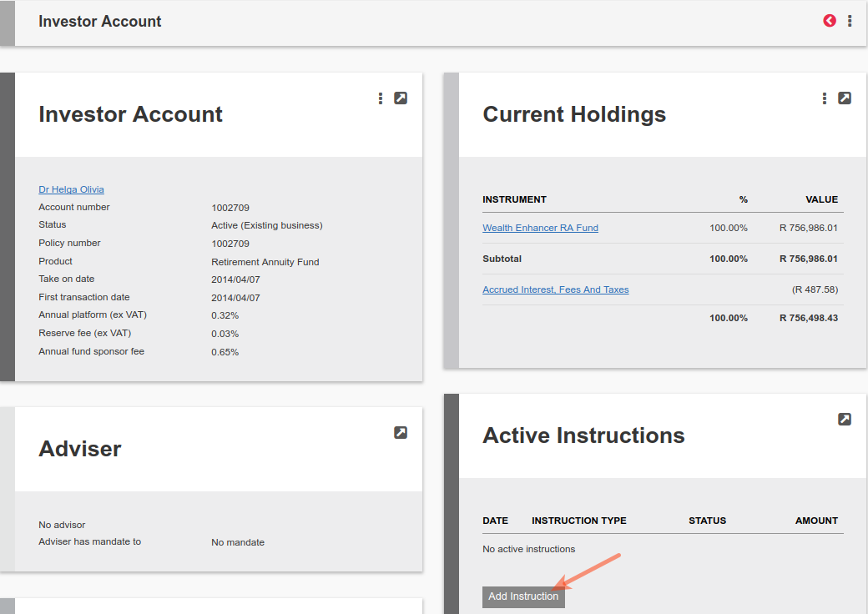The width and height of the screenshot is (868, 614).
Task: Click total value R 756,498.43
Action: tap(809, 318)
